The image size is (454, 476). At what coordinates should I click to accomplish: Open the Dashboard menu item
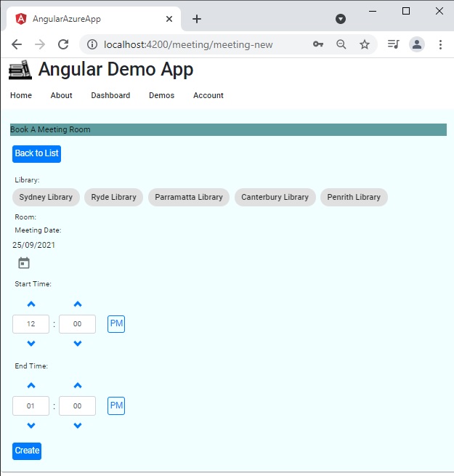coord(110,95)
